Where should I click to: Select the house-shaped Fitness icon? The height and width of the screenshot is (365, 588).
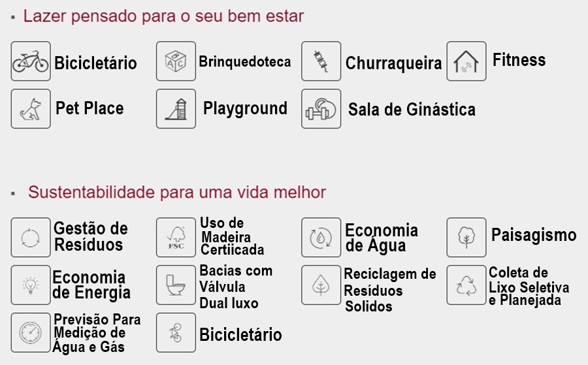click(466, 61)
